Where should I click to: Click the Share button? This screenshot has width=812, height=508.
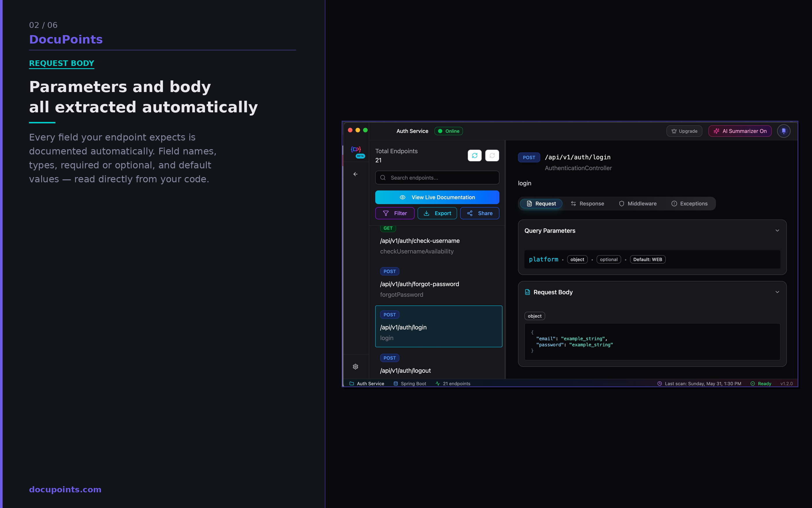[479, 213]
